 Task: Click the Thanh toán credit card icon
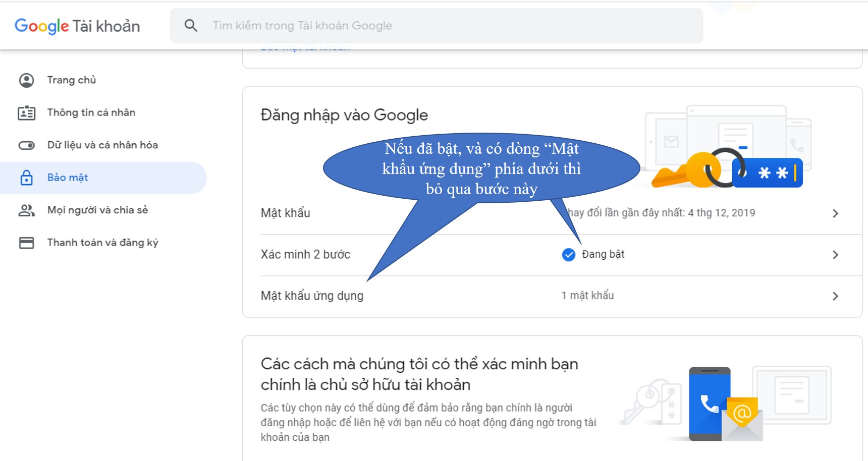click(x=26, y=243)
